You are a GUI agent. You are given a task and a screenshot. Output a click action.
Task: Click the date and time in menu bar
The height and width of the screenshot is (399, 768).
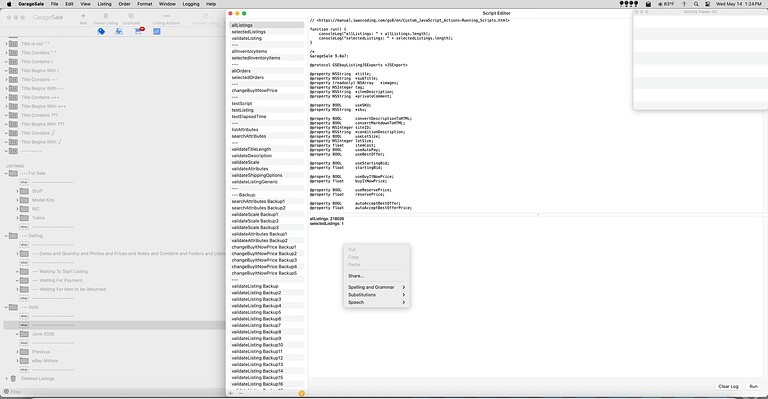(x=739, y=4)
